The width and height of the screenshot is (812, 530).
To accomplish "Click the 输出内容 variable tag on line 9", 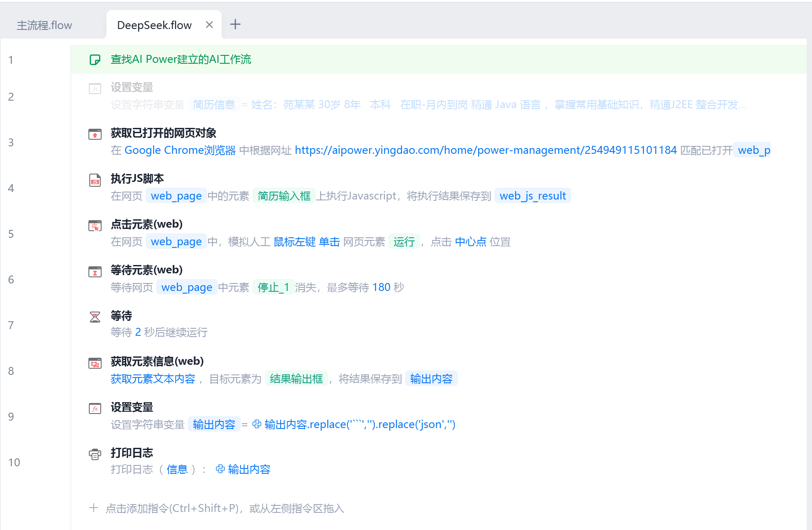I will pyautogui.click(x=214, y=425).
